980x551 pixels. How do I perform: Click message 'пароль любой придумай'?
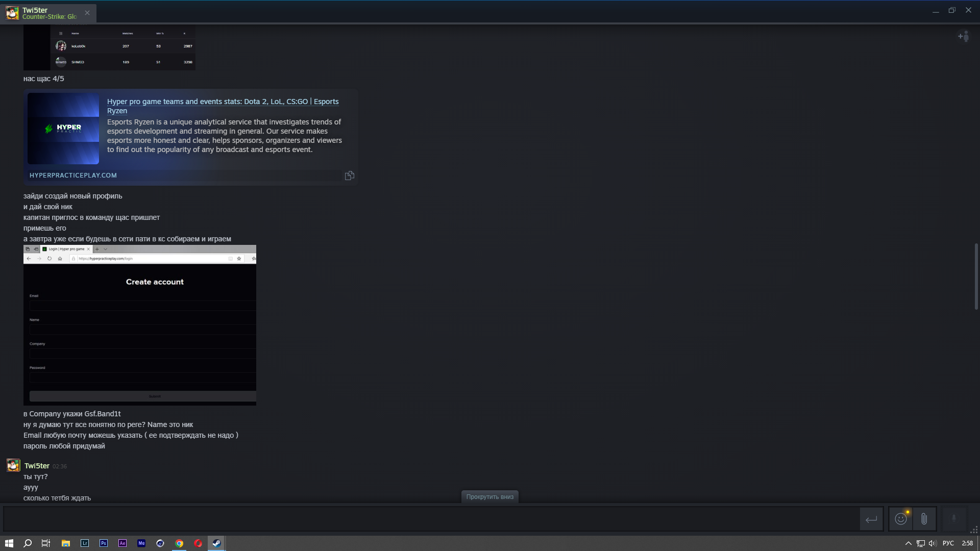[64, 446]
